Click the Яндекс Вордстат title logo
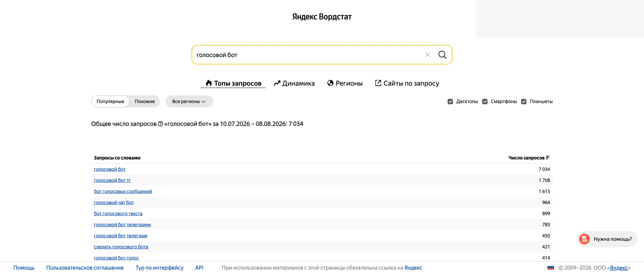This screenshot has height=274, width=644. [322, 17]
